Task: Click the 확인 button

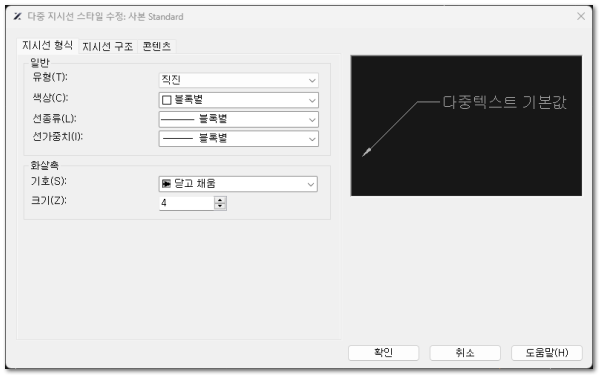Action: [x=383, y=353]
